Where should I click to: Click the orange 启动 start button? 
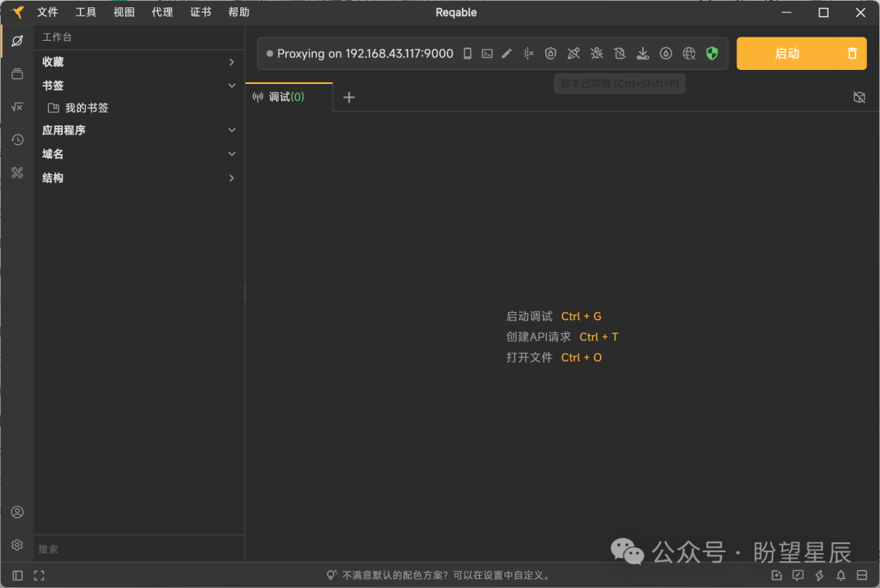[x=787, y=53]
